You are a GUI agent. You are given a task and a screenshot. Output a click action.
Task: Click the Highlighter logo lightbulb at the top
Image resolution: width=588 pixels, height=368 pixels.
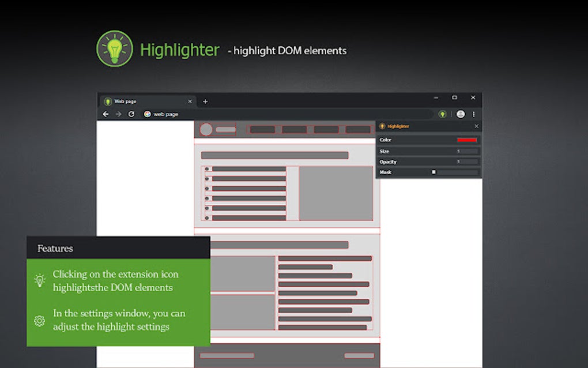click(x=114, y=50)
